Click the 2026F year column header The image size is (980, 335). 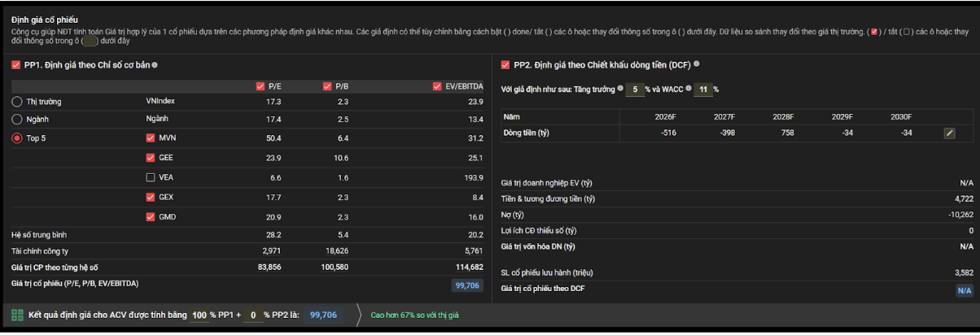(665, 117)
